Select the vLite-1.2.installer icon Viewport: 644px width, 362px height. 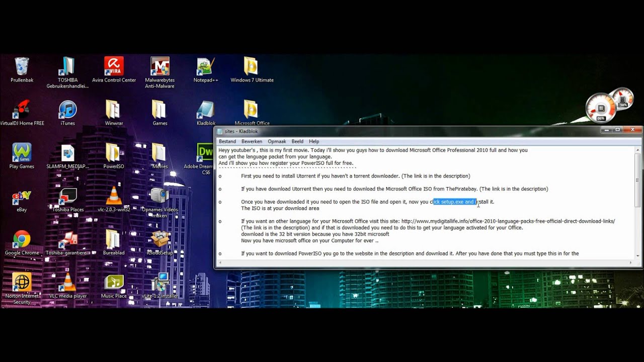click(x=159, y=286)
